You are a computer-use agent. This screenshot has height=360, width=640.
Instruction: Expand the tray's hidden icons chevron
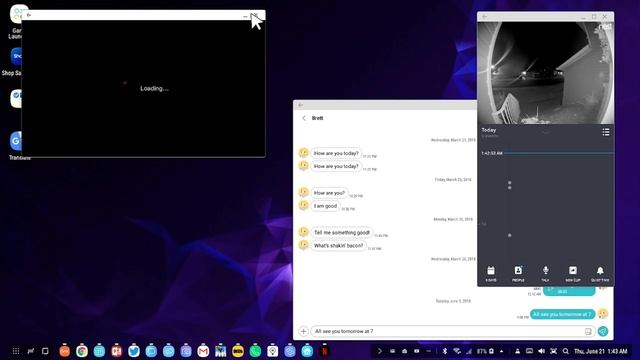click(380, 351)
